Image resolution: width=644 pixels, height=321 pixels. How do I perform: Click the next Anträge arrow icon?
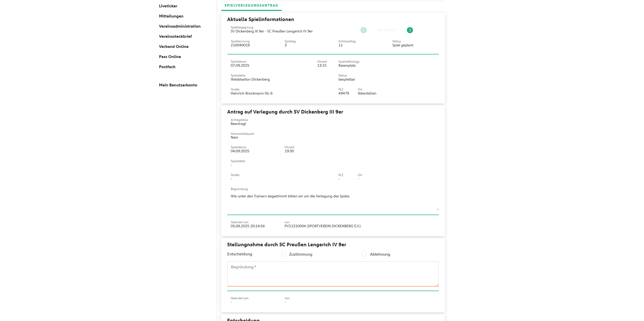[x=410, y=30]
